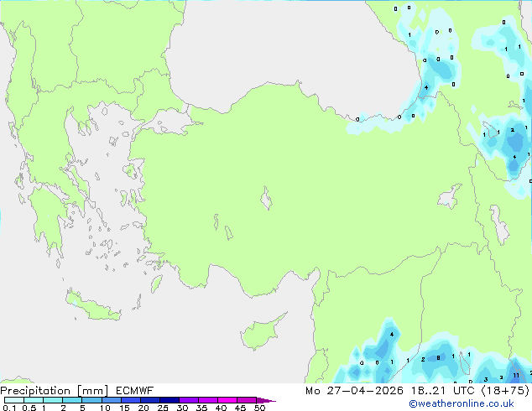Image resolution: width=532 pixels, height=411 pixels.
Task: Click the '35' legend scale label
Action: [201, 408]
